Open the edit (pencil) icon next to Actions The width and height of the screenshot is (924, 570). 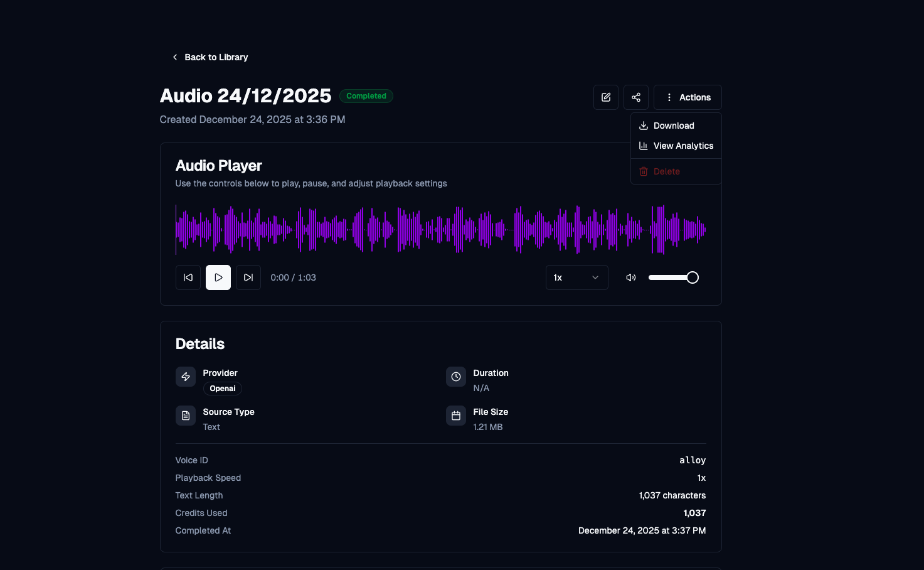[x=605, y=97]
